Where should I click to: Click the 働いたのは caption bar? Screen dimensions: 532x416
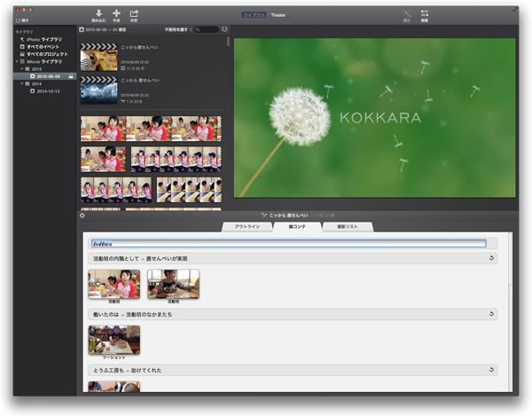click(x=293, y=314)
